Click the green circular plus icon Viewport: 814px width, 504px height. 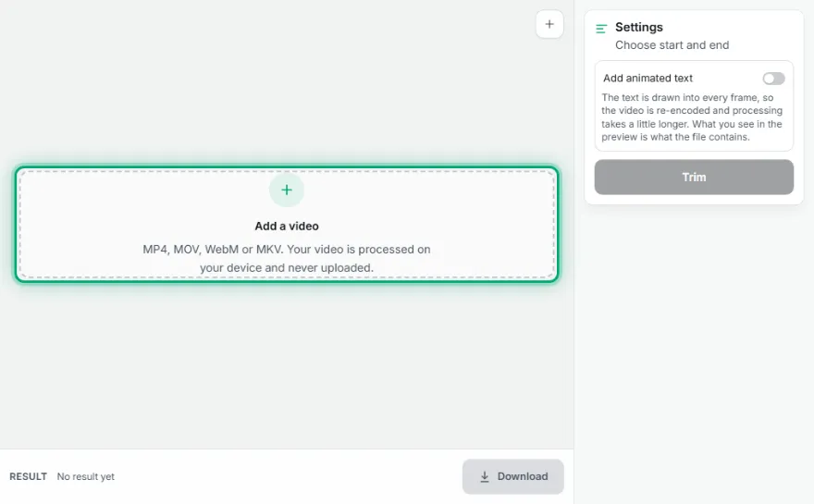(x=287, y=190)
